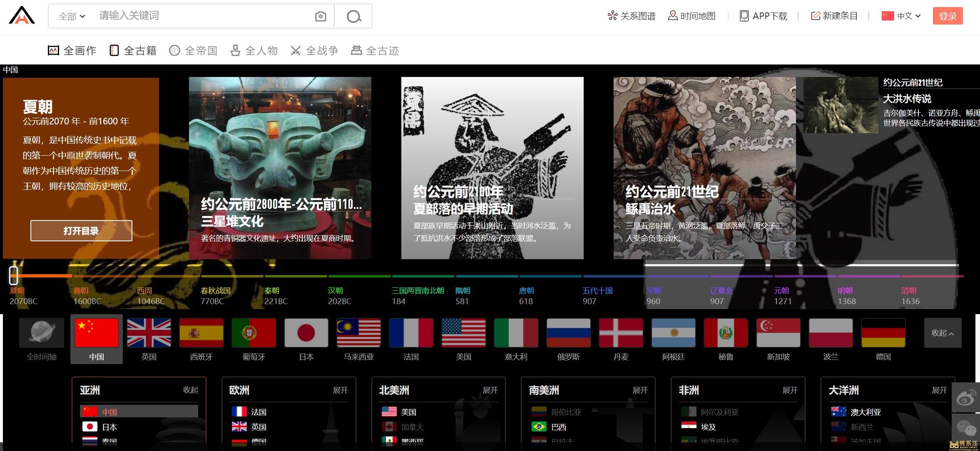The height and width of the screenshot is (451, 980).
Task: Switch to the 全古籍 tab
Action: pos(133,51)
